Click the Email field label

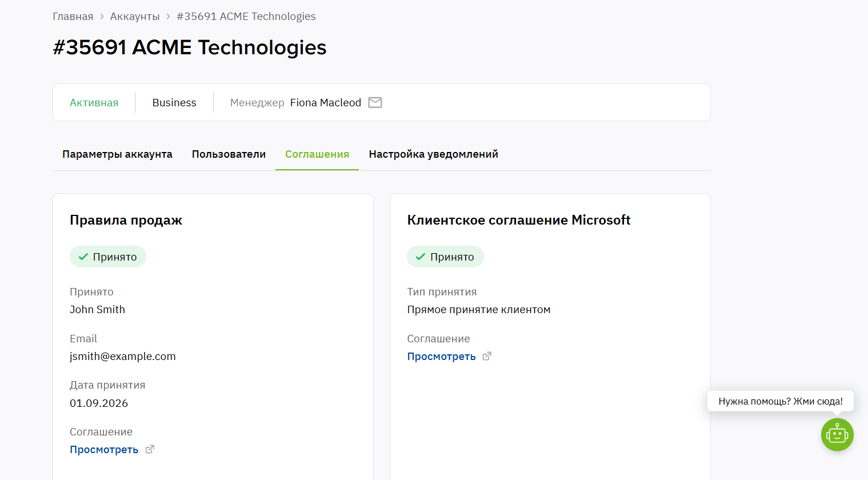click(83, 339)
